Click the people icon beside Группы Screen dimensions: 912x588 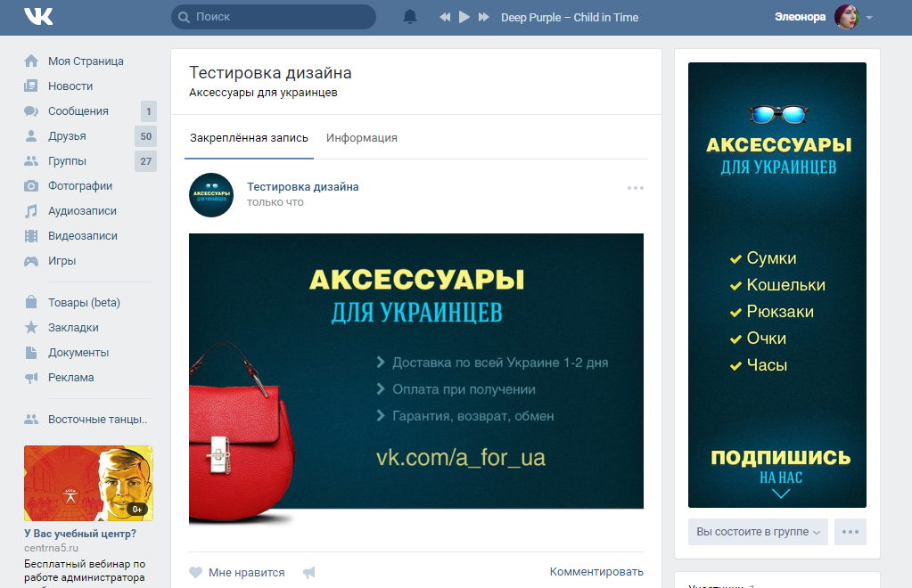pyautogui.click(x=31, y=161)
